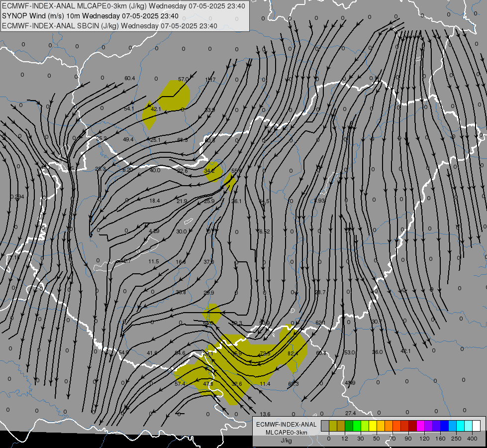This screenshot has width=487, height=448.
Task: Click the legend tick label 160
Action: click(440, 439)
